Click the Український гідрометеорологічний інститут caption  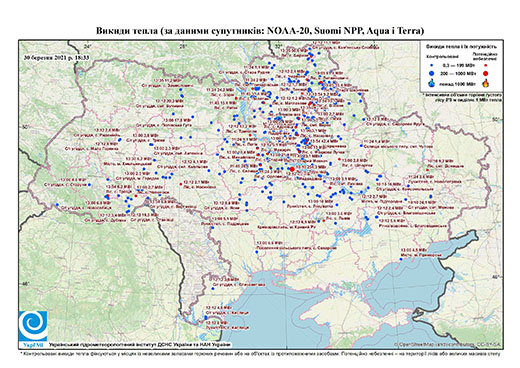[140, 345]
